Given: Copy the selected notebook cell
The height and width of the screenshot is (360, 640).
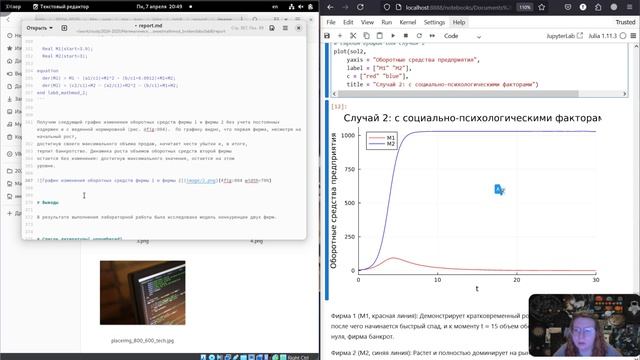Looking at the screenshot, I should click(x=366, y=36).
